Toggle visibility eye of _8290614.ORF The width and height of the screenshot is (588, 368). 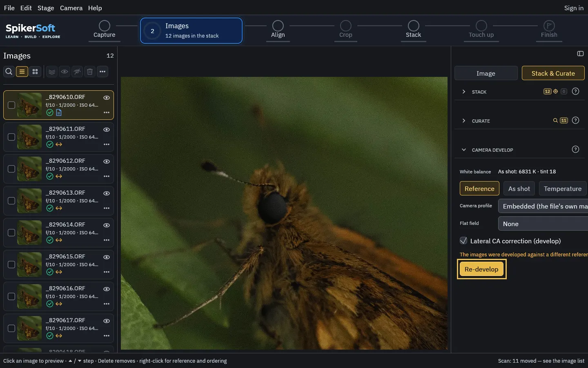pos(107,225)
